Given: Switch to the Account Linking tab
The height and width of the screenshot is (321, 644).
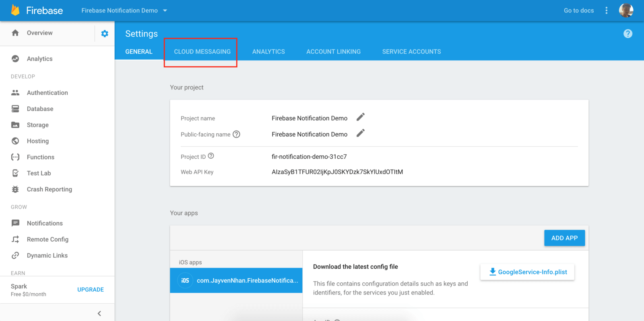Looking at the screenshot, I should tap(333, 52).
